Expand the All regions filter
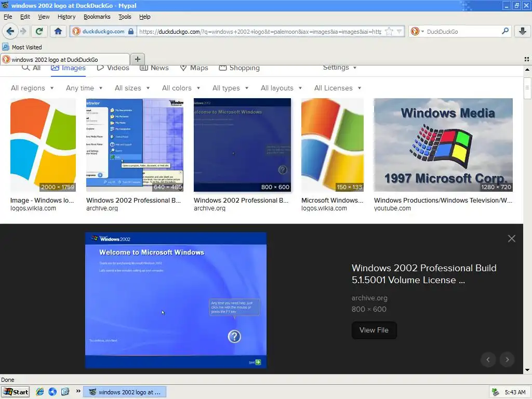Viewport: 532px width, 399px height. click(32, 88)
